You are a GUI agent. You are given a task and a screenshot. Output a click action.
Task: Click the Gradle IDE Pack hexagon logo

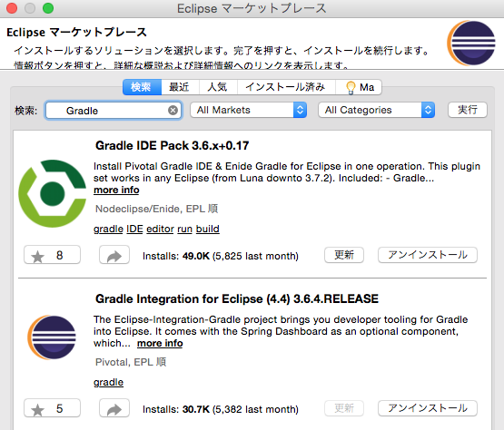(x=53, y=193)
